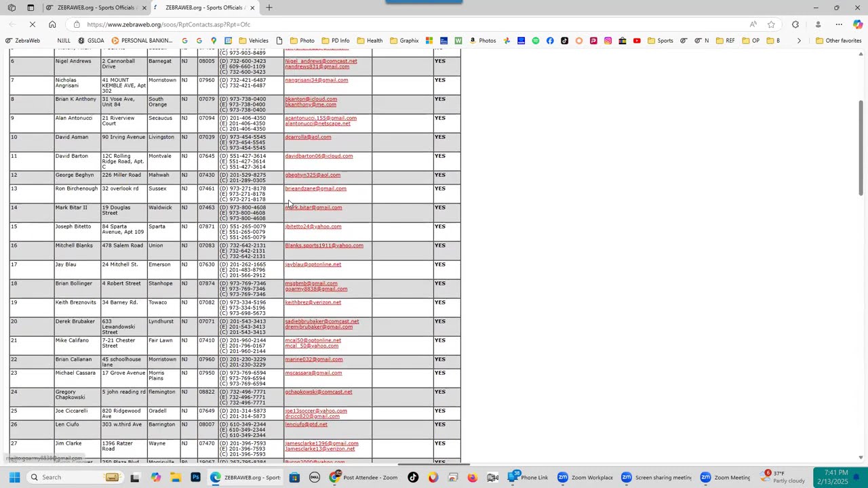Open the Post Attendee - Zoom taskbar window

[x=364, y=477]
